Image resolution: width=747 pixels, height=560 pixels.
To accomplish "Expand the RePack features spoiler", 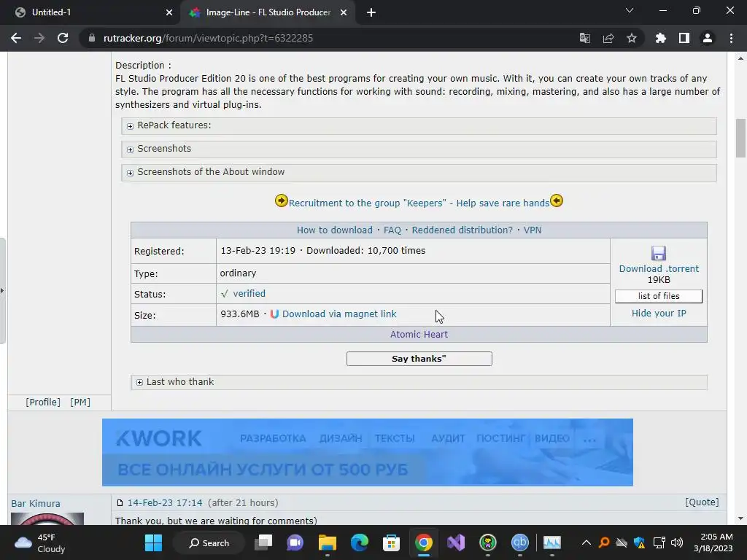I will point(419,125).
